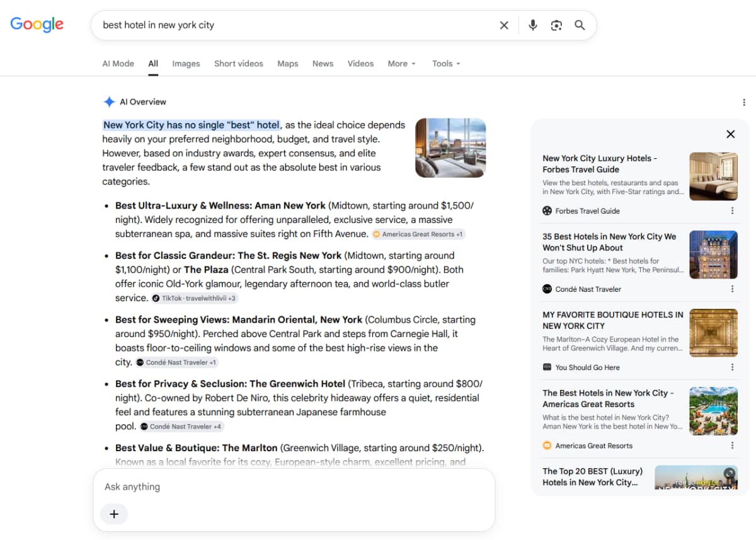Expand the More search filters dropdown
Viewport: 756px width, 540px height.
click(x=402, y=64)
